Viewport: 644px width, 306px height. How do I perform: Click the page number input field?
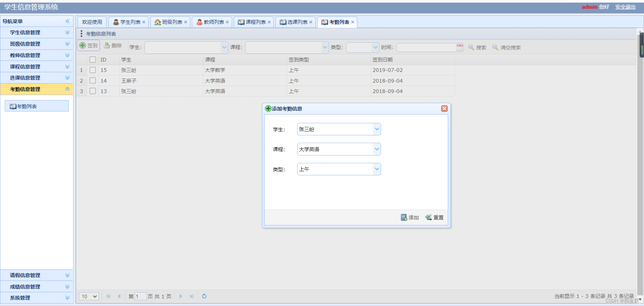coord(141,296)
